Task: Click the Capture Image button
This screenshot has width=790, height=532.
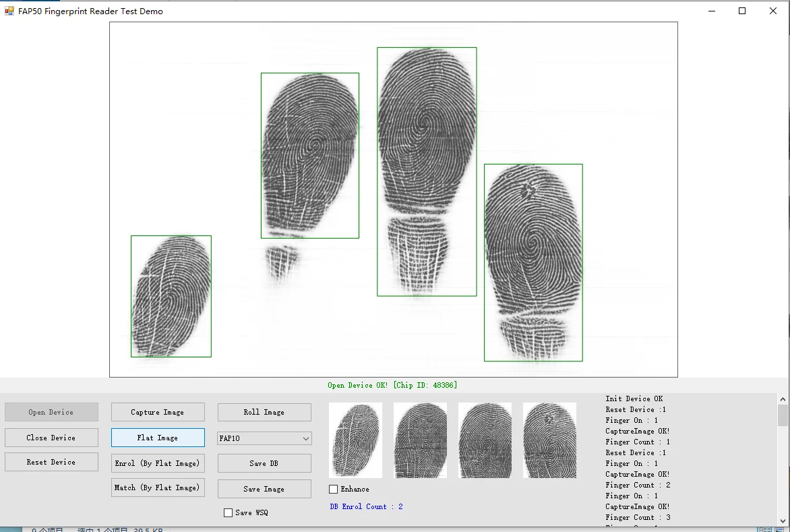Action: pos(157,412)
